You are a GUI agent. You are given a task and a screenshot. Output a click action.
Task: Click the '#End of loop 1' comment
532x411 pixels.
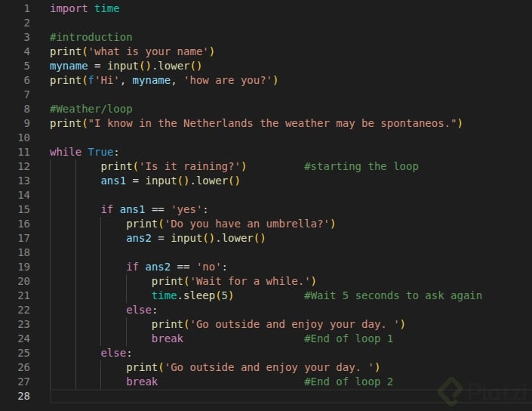pyautogui.click(x=349, y=338)
